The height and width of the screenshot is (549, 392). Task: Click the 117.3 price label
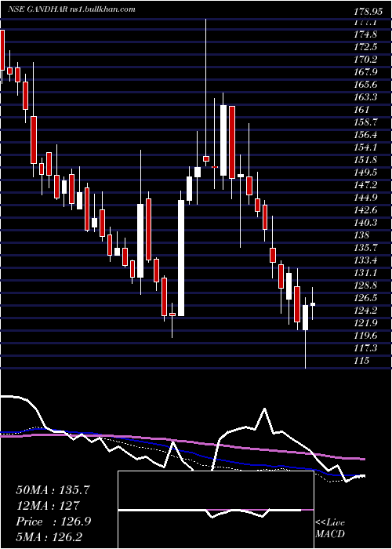(x=366, y=348)
